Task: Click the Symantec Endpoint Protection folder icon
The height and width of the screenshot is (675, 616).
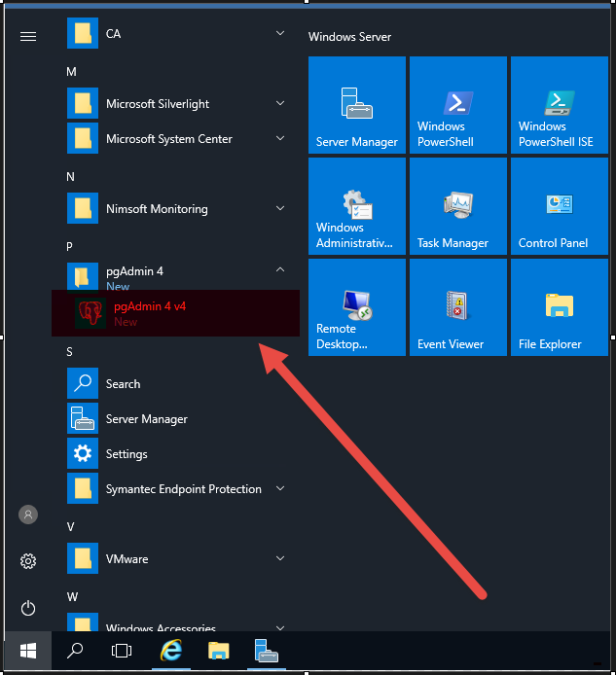Action: (83, 488)
